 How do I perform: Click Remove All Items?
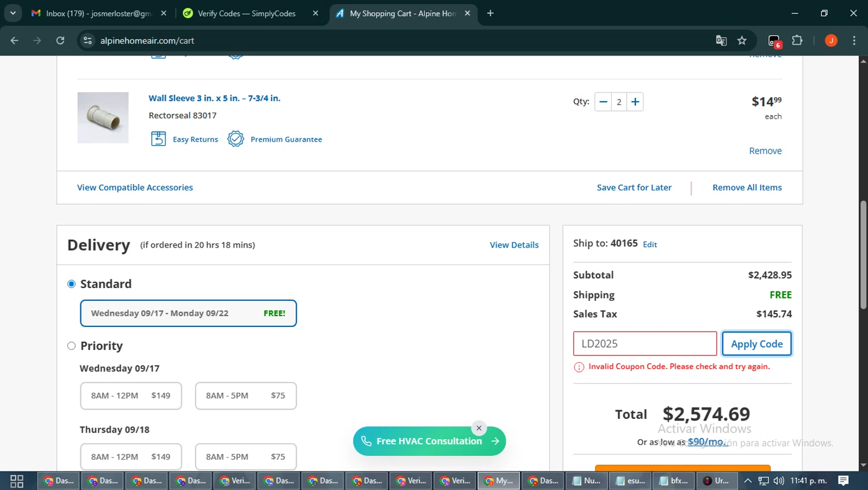[747, 187]
